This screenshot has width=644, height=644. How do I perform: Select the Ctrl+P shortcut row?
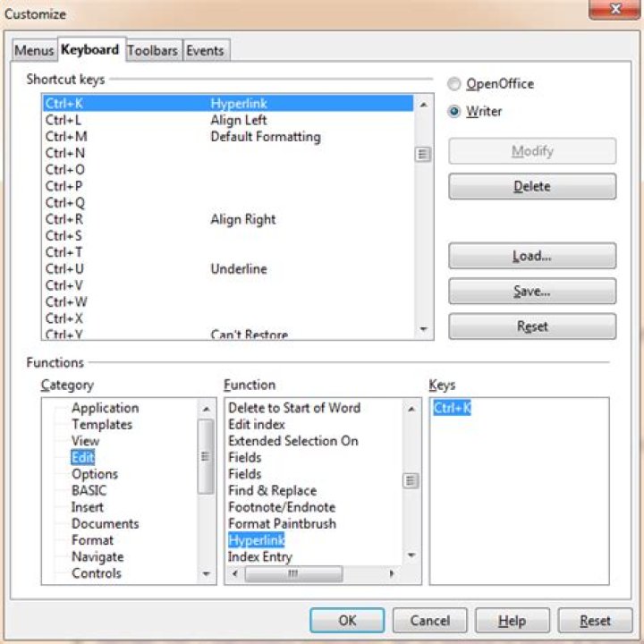pos(228,186)
